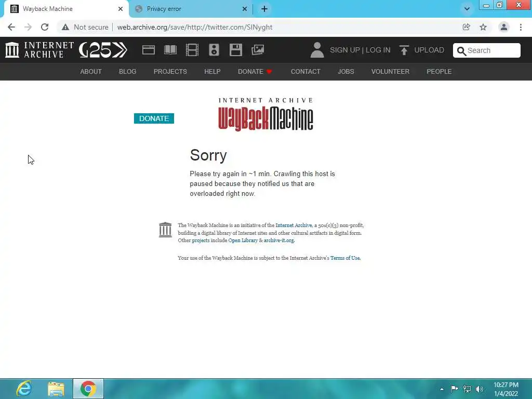Open the DONATE menu item with heart
The width and height of the screenshot is (532, 399).
255,72
